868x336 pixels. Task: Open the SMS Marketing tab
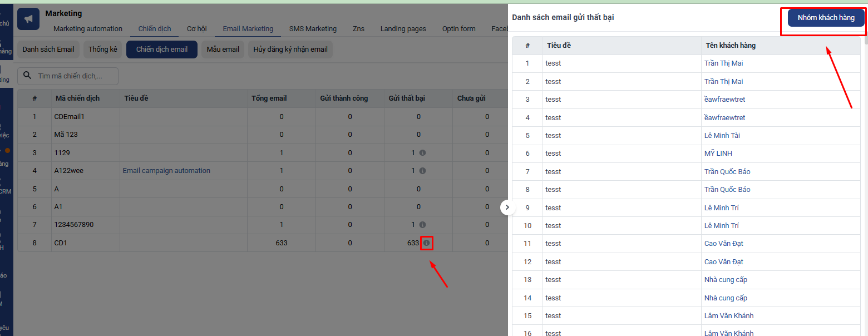click(313, 29)
